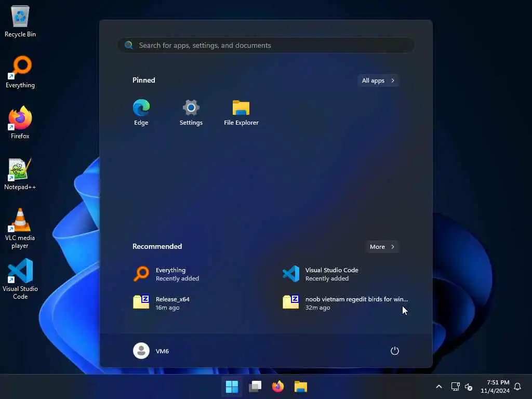Open Edge from the pinned apps

click(141, 113)
